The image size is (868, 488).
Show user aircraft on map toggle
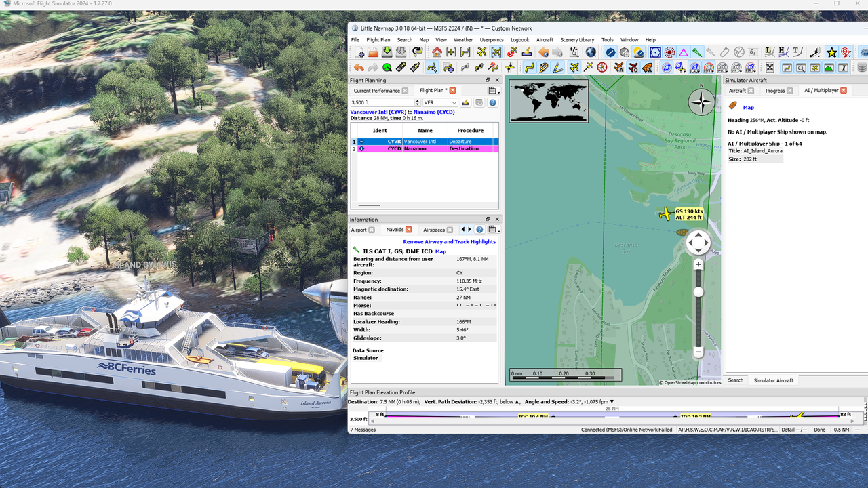[574, 67]
